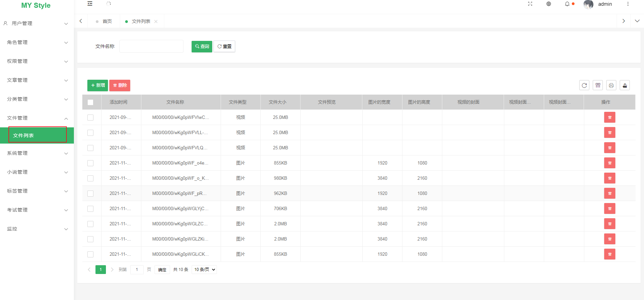Open language selection globe icon
The height and width of the screenshot is (300, 644).
[x=549, y=4]
